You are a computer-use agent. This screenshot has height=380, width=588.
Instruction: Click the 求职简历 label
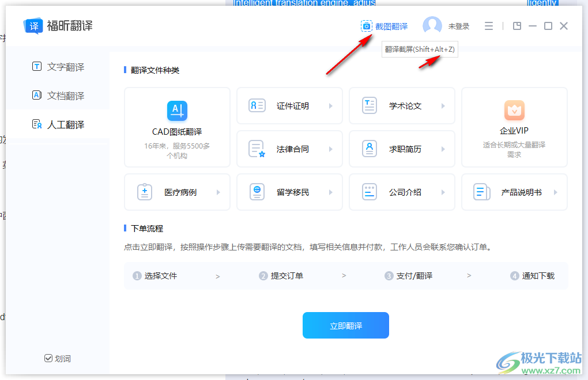point(405,149)
